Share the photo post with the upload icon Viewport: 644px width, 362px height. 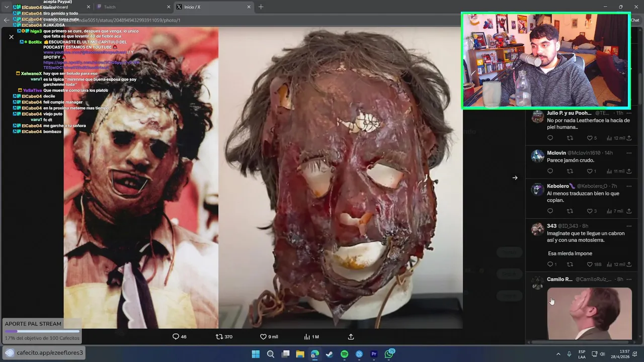click(351, 336)
